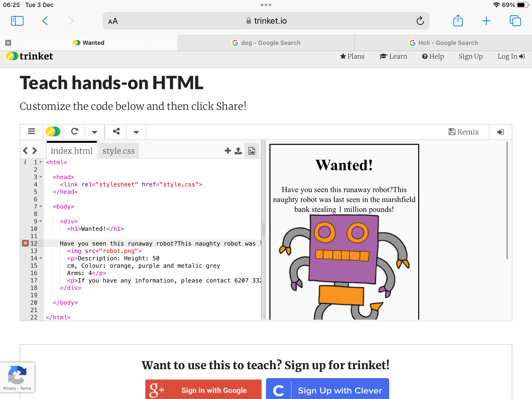
Task: Expand the run options dropdown arrow
Action: (95, 132)
